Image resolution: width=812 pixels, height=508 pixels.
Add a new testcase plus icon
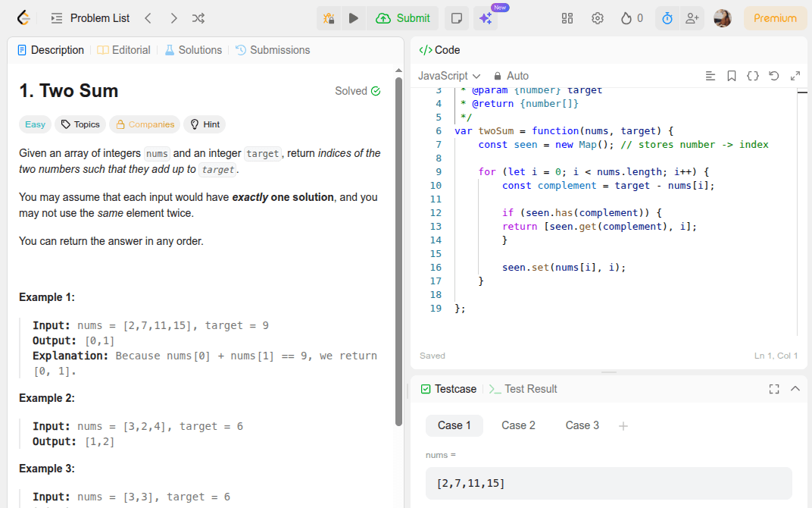pos(623,426)
